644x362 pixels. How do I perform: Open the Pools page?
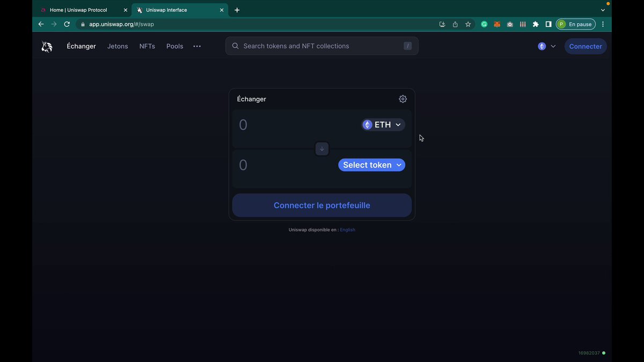click(x=175, y=46)
